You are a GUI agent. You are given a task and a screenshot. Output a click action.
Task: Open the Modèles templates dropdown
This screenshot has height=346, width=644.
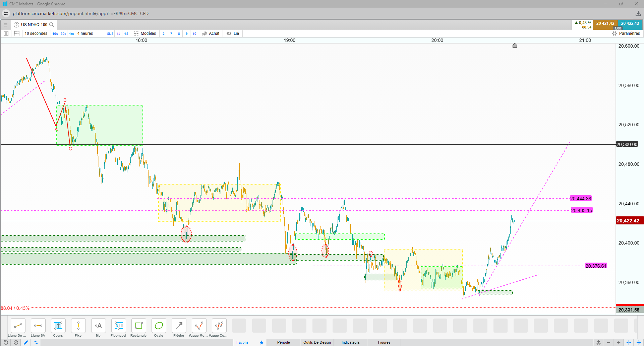pos(145,33)
